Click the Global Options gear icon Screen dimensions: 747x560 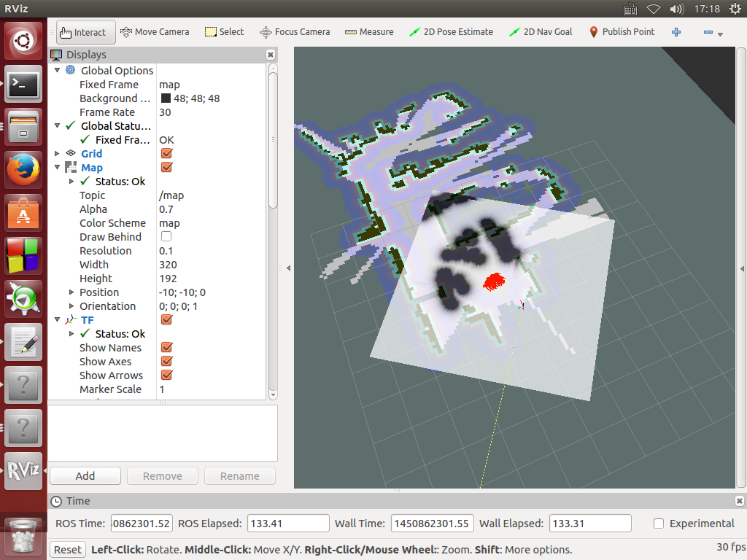point(71,70)
